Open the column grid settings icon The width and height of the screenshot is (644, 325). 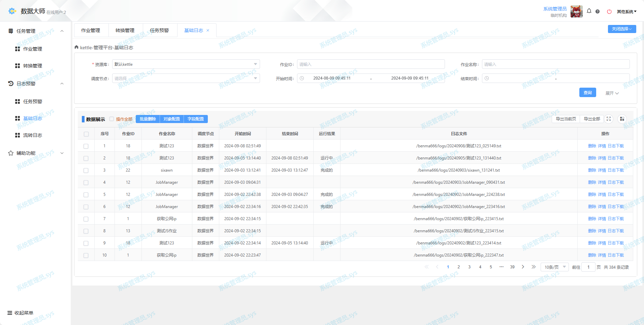(x=622, y=119)
